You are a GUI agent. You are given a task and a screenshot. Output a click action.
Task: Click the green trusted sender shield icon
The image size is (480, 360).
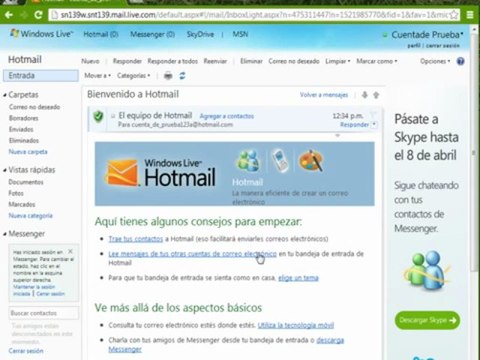98,116
